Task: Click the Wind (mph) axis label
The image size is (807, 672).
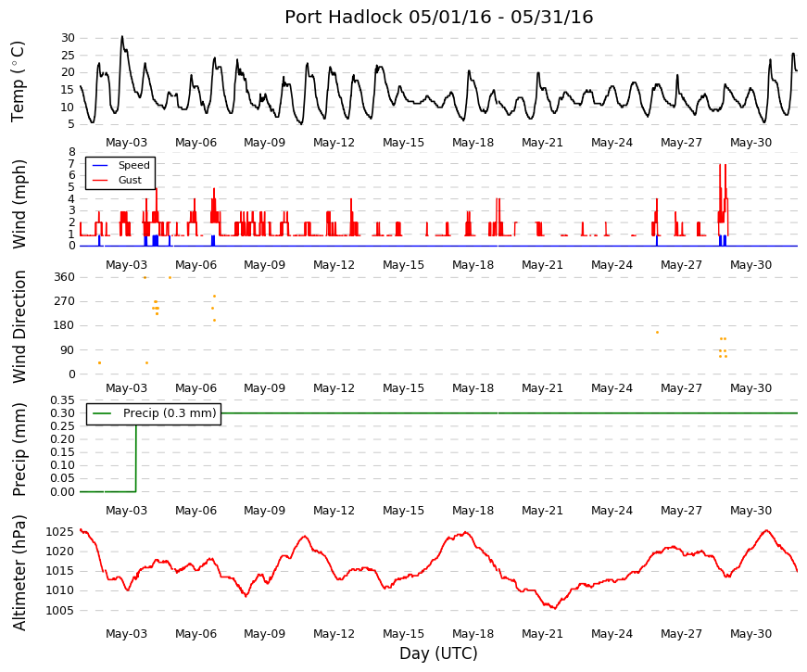Action: pos(19,205)
